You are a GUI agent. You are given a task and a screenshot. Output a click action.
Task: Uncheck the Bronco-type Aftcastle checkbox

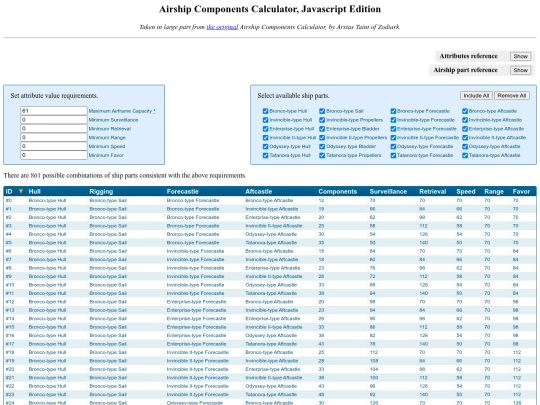[x=465, y=111]
